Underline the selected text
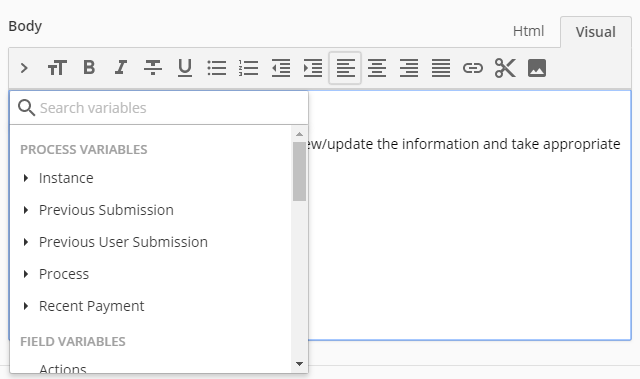 [185, 68]
